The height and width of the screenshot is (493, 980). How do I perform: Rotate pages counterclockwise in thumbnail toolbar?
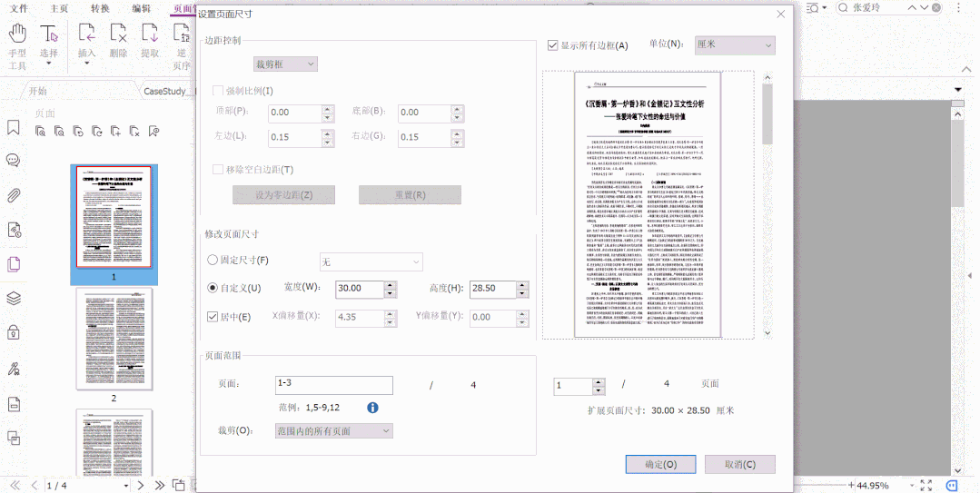coord(78,132)
